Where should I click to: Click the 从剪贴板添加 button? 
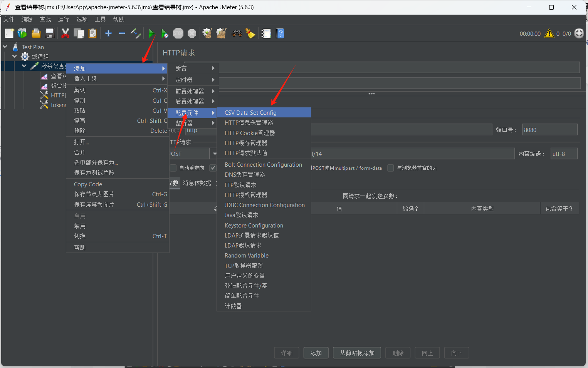click(x=357, y=353)
